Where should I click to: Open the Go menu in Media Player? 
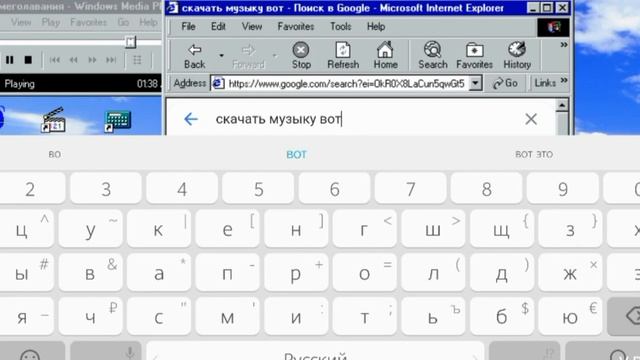tap(123, 22)
